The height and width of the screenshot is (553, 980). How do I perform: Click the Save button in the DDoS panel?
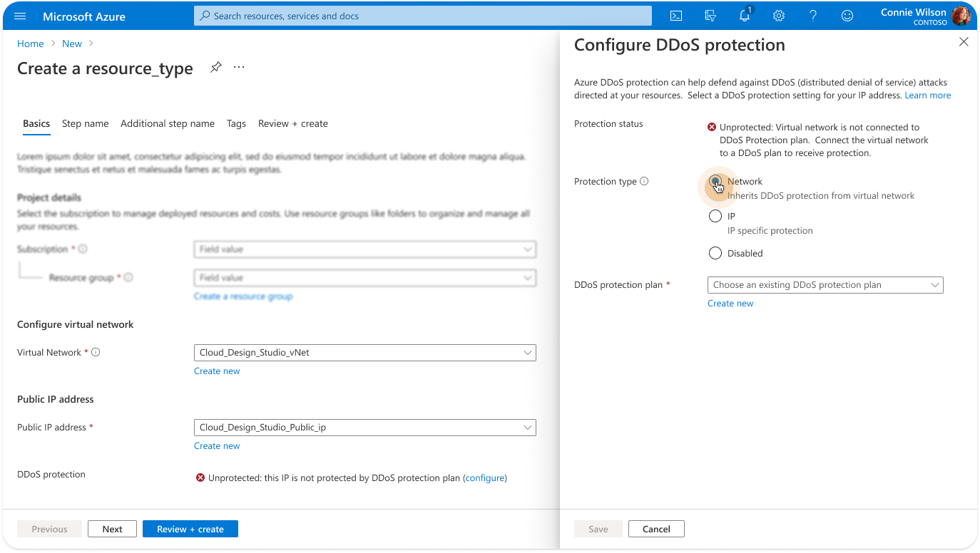[x=598, y=529]
